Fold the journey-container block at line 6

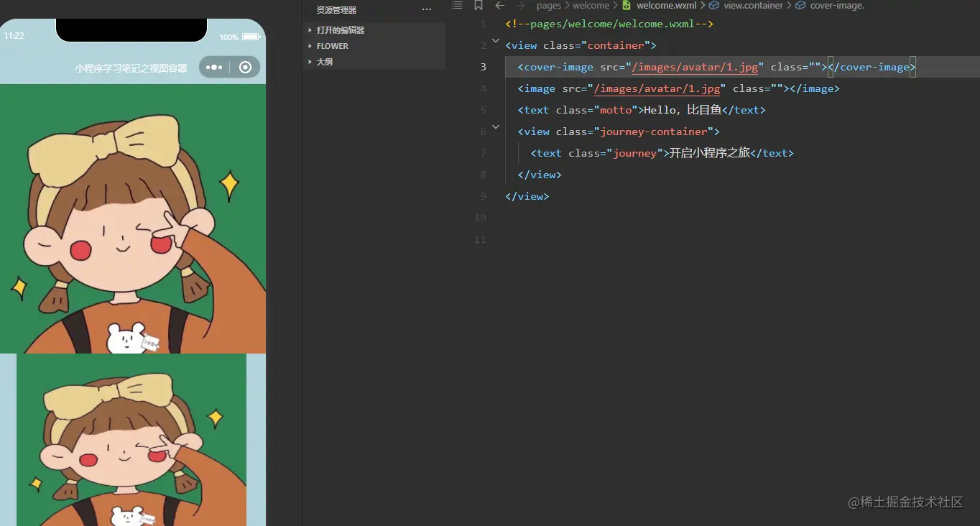pos(496,127)
